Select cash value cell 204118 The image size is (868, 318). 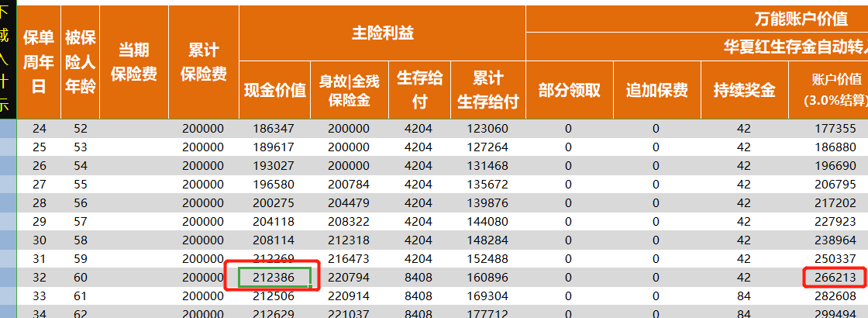274,222
